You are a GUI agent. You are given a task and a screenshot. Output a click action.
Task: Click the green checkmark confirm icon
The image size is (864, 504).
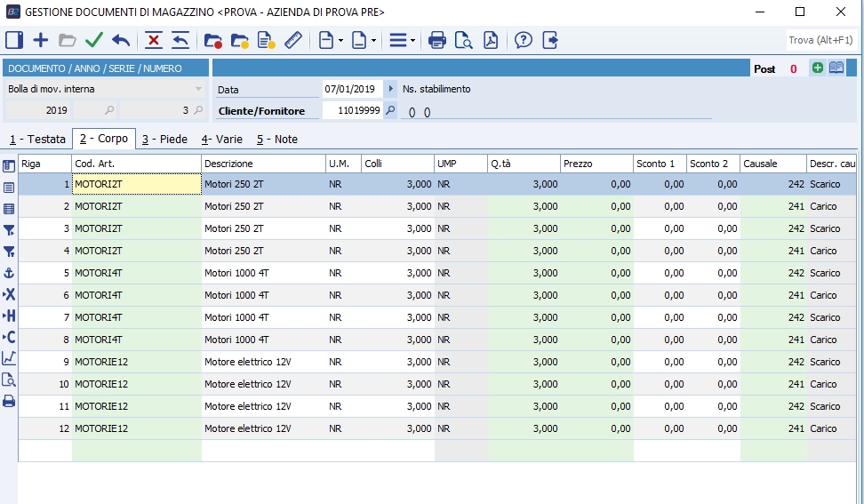(94, 40)
